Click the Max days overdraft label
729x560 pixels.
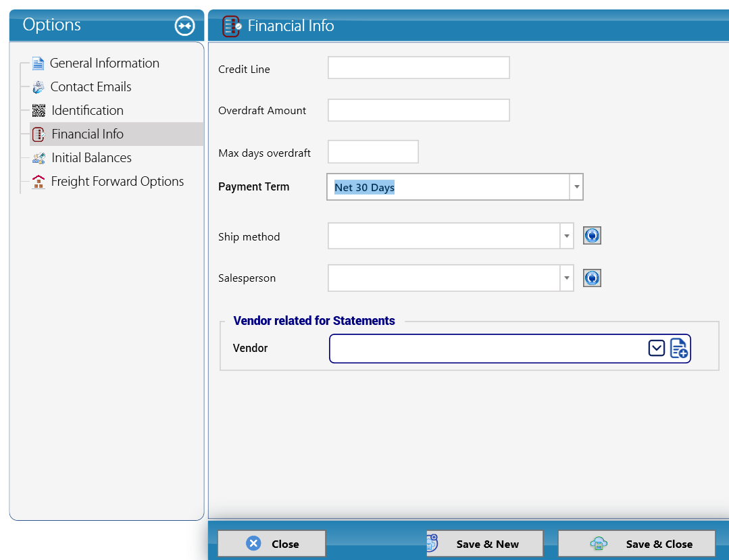[x=265, y=153]
